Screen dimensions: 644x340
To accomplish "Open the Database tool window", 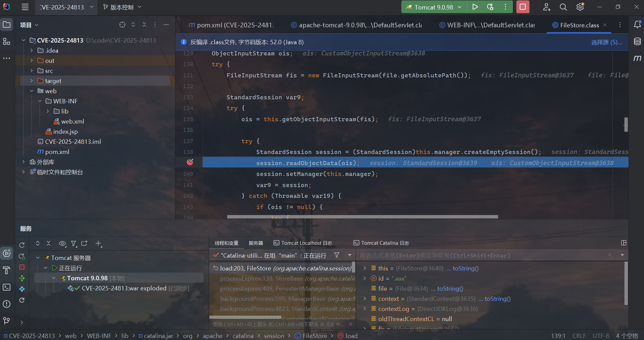I will click(x=637, y=42).
